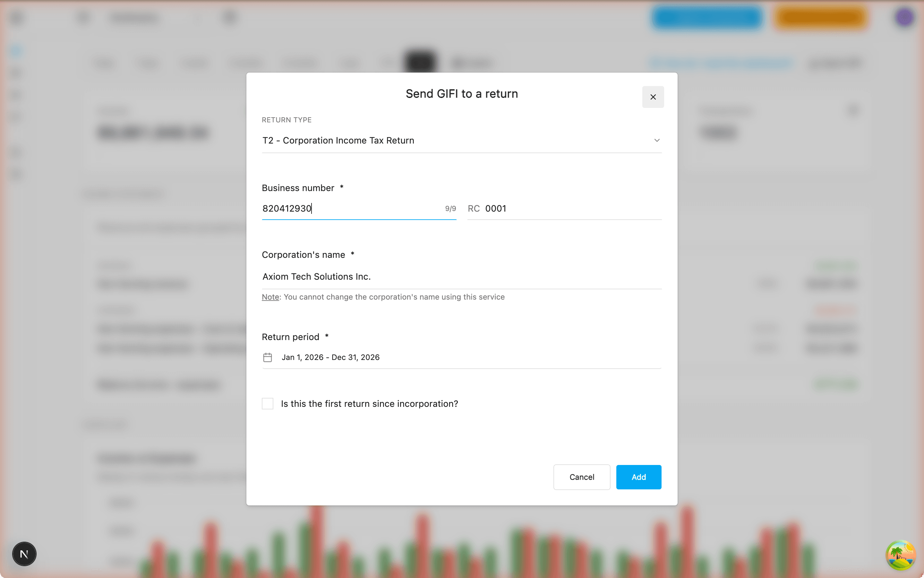Click the Cancel button
This screenshot has width=924, height=578.
[582, 477]
